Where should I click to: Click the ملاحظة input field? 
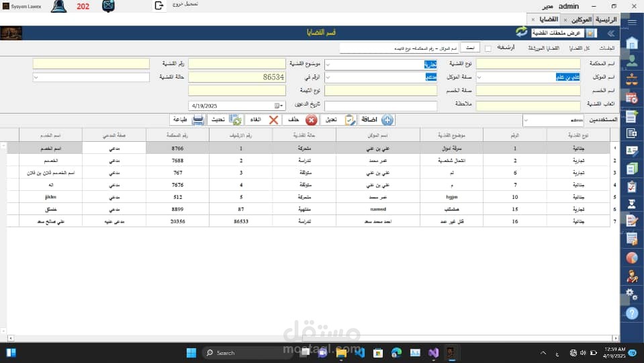(x=381, y=106)
